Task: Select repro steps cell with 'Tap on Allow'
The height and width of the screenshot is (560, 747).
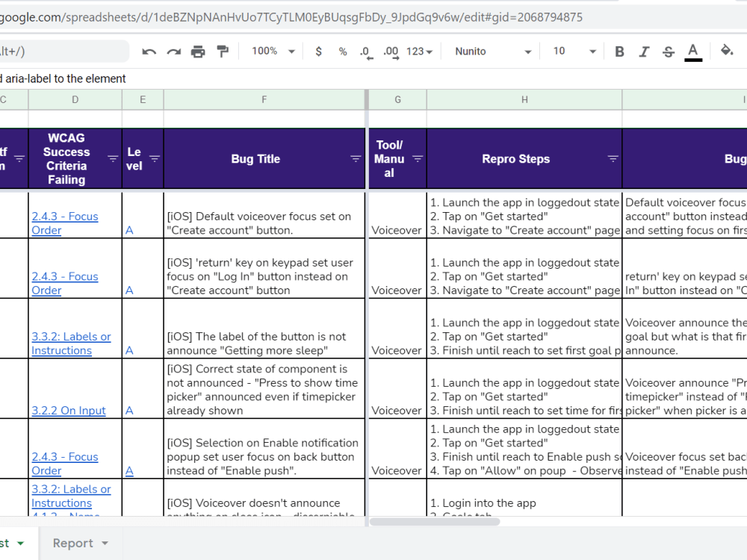Action: click(524, 449)
